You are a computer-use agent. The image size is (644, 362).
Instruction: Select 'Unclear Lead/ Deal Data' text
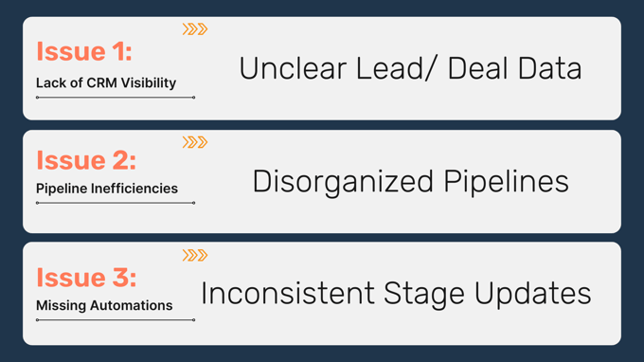point(410,68)
